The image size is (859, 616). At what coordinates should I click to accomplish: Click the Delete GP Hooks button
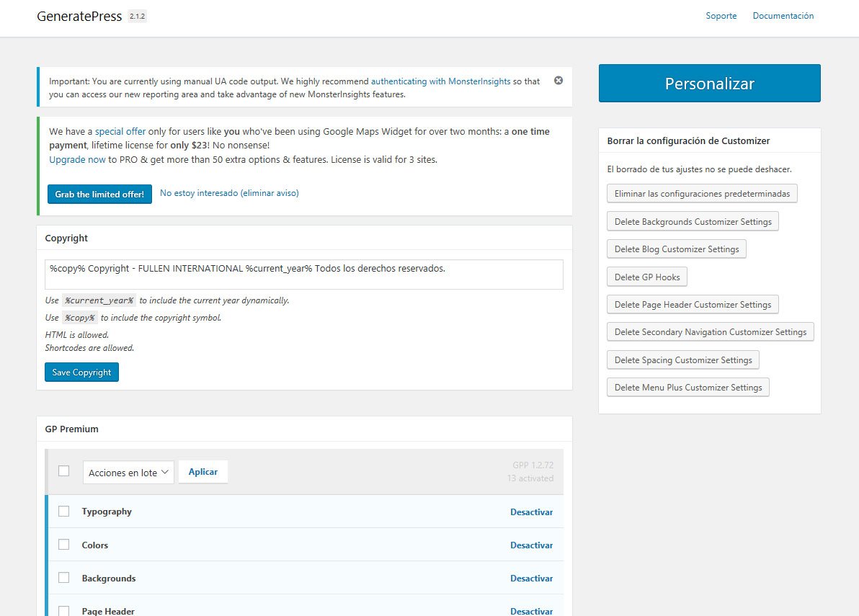pyautogui.click(x=647, y=277)
